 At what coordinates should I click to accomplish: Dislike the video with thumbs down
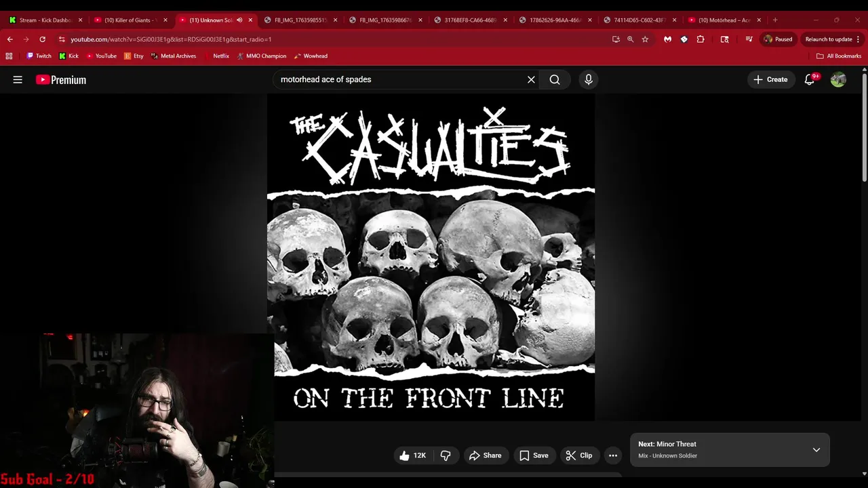pyautogui.click(x=446, y=455)
